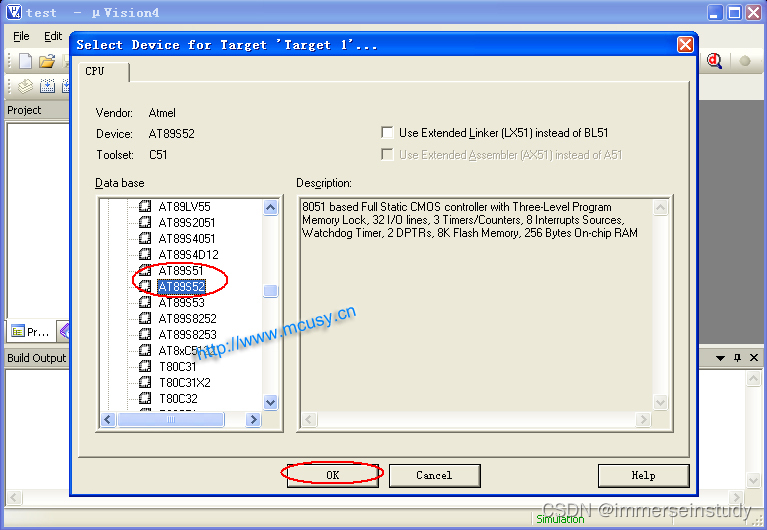Click the Toolset value C51
This screenshot has width=767, height=530.
point(158,155)
